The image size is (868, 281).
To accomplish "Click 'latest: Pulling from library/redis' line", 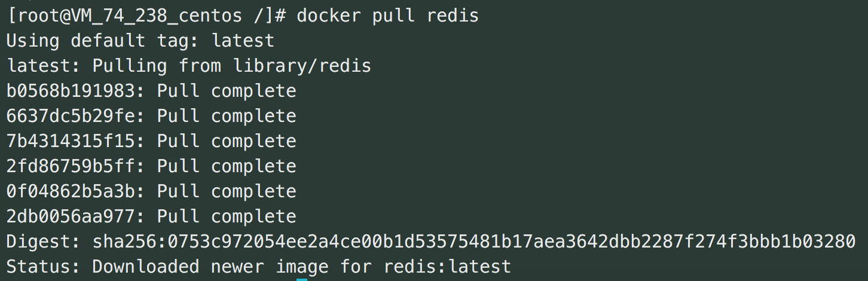I will [x=189, y=66].
